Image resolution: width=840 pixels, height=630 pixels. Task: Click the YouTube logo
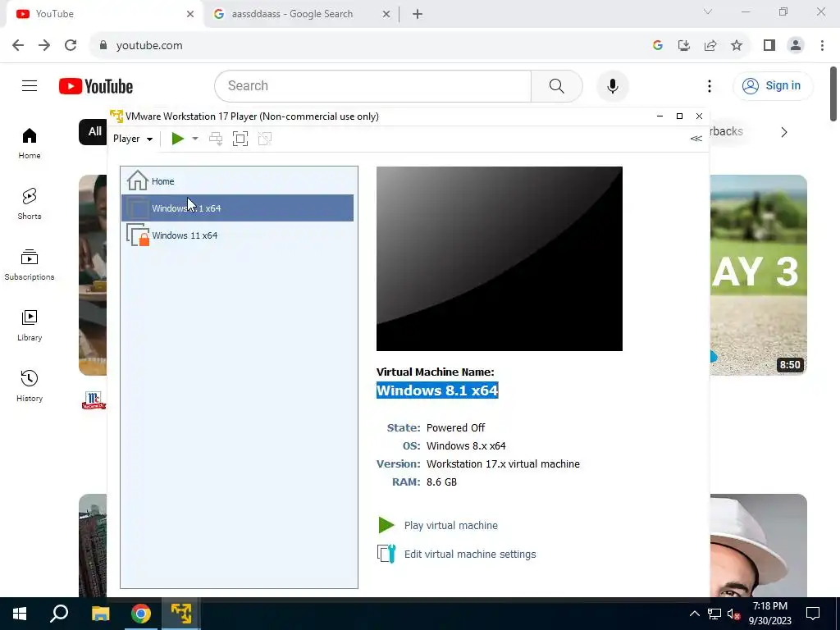point(96,86)
